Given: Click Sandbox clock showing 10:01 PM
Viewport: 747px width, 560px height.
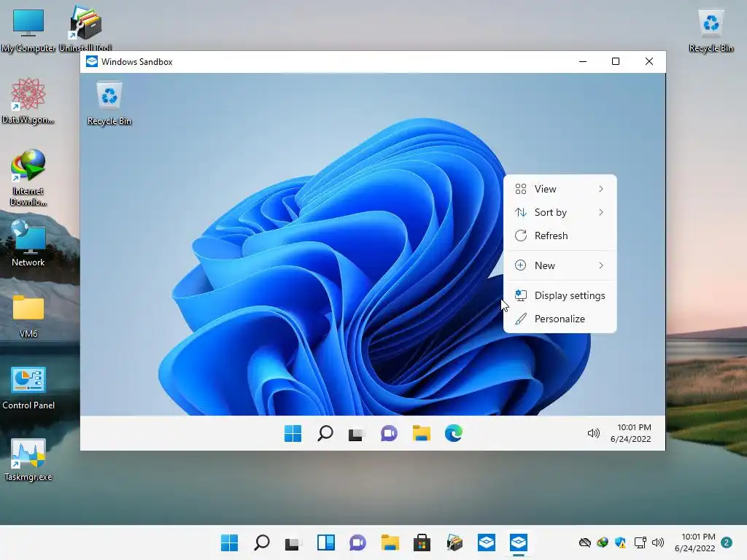Looking at the screenshot, I should (x=631, y=433).
